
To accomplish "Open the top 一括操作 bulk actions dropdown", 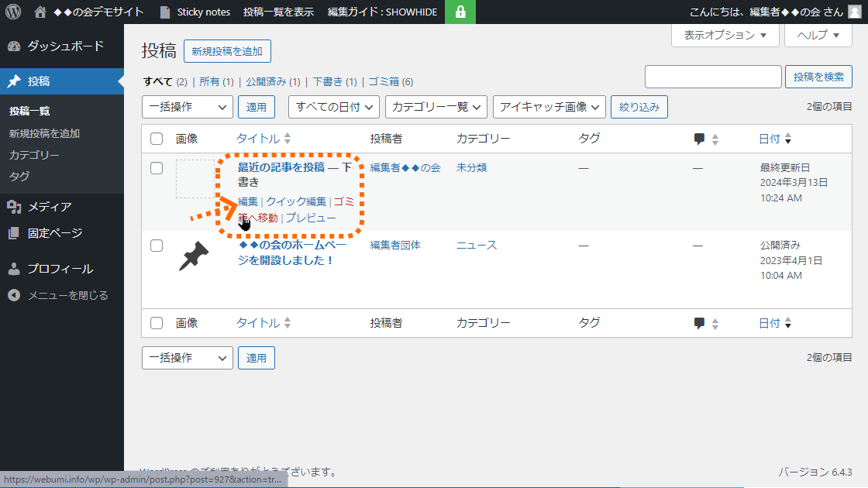I will coord(187,107).
